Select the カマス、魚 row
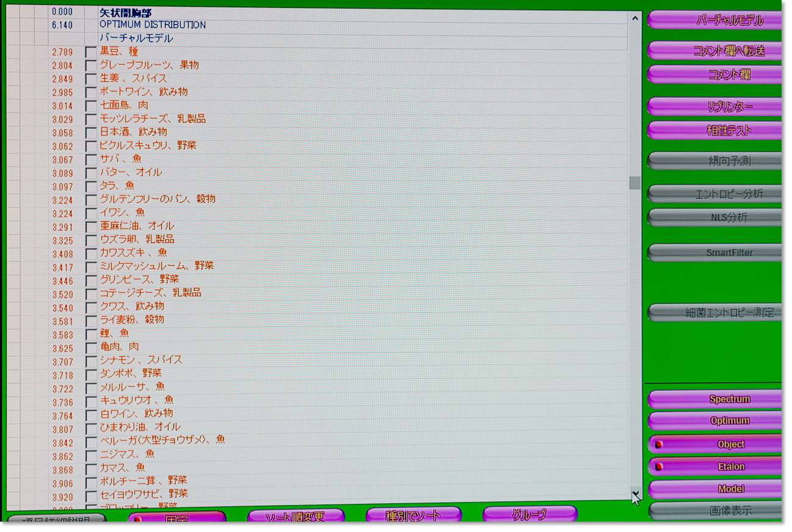The width and height of the screenshot is (792, 532). pos(122,467)
